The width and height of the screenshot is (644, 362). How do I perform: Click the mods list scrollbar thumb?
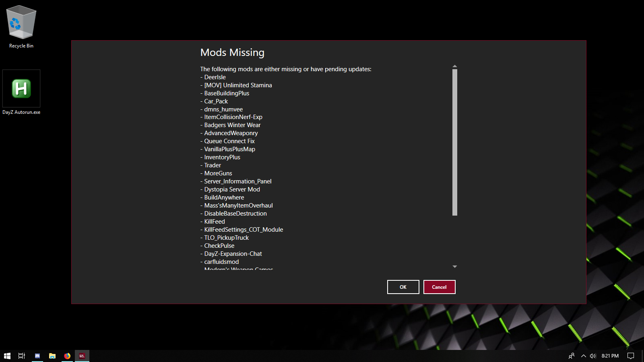[x=455, y=142]
